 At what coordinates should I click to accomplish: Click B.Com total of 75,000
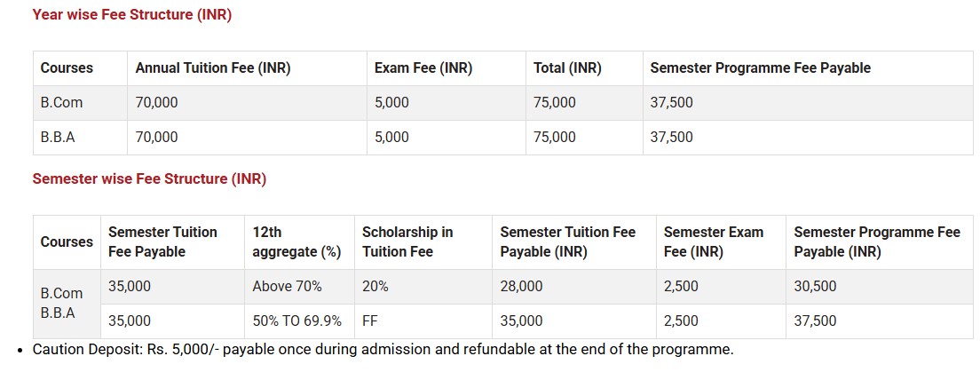[x=554, y=103]
